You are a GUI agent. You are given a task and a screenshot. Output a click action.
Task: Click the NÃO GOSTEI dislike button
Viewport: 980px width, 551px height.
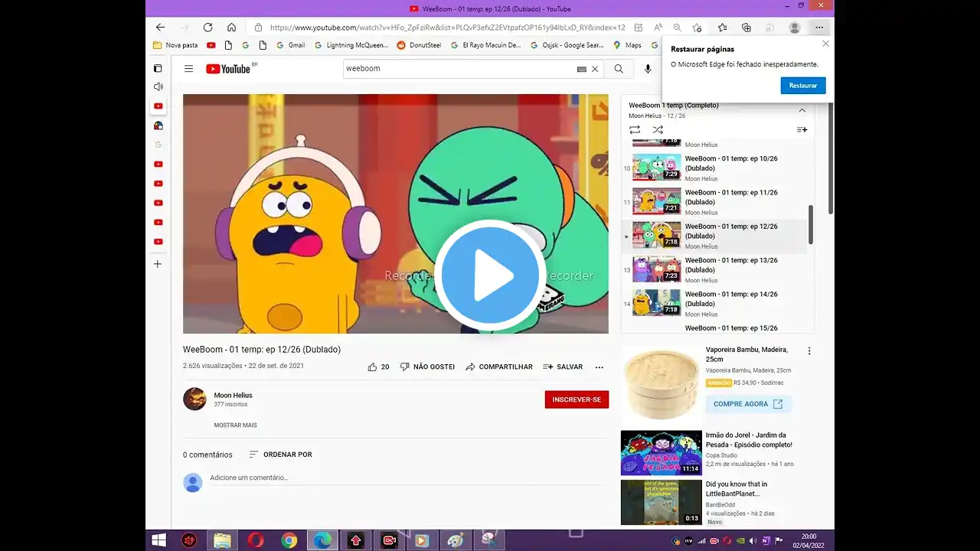427,367
